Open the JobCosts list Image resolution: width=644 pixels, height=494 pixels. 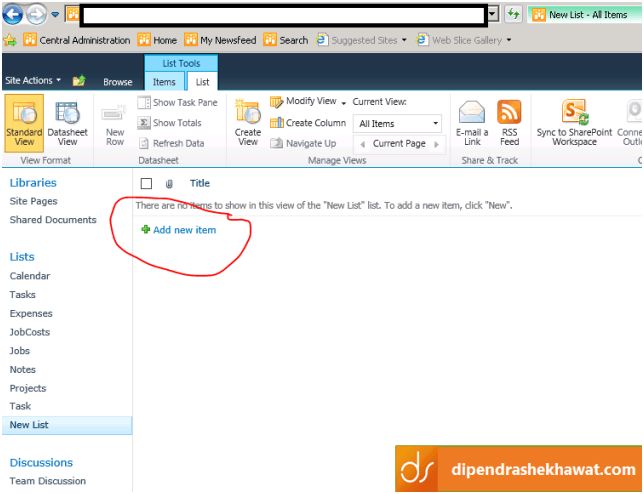click(x=30, y=332)
